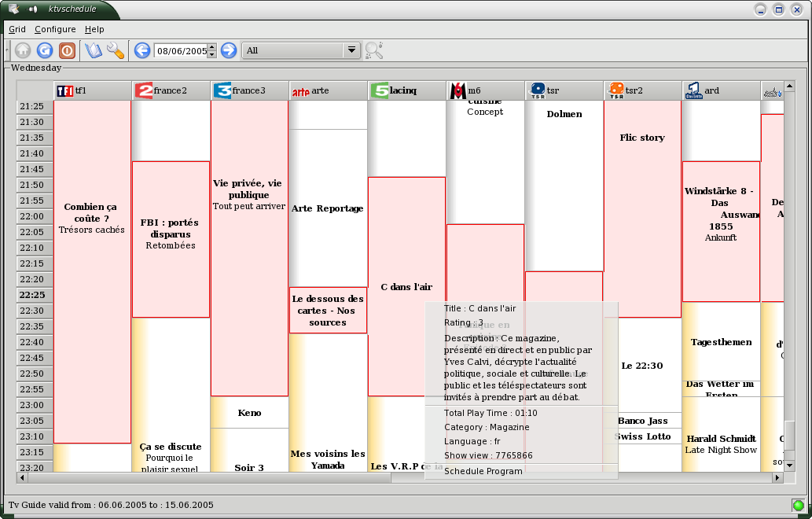The height and width of the screenshot is (519, 812).
Task: Select program Le dessous des cartes
Action: point(328,311)
